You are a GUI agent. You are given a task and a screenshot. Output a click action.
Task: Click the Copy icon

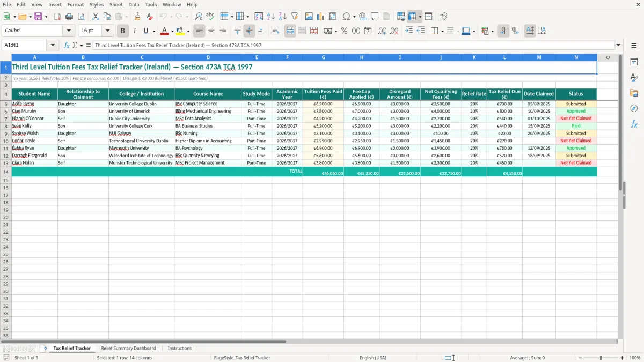coord(107,17)
